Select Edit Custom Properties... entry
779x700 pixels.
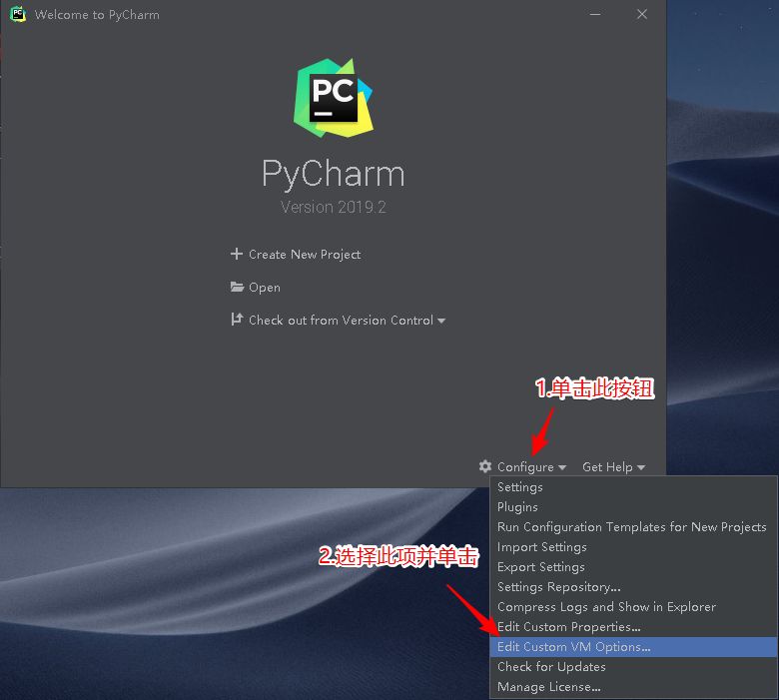point(633,627)
